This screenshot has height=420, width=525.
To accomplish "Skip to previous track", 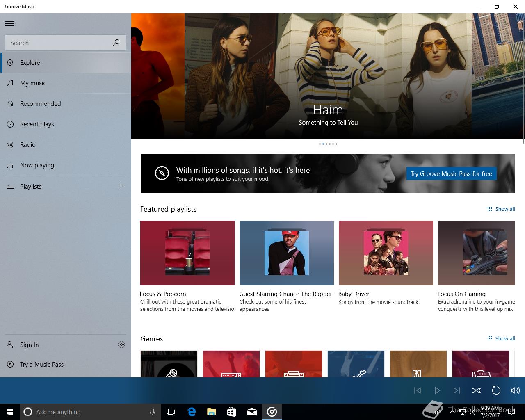I will (x=418, y=390).
